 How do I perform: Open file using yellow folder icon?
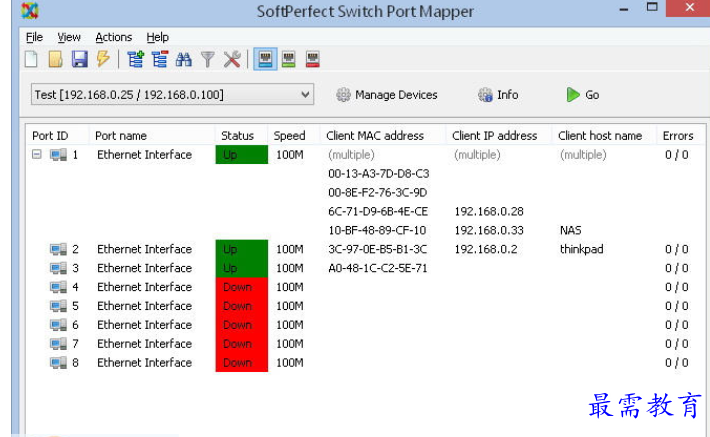tap(55, 59)
